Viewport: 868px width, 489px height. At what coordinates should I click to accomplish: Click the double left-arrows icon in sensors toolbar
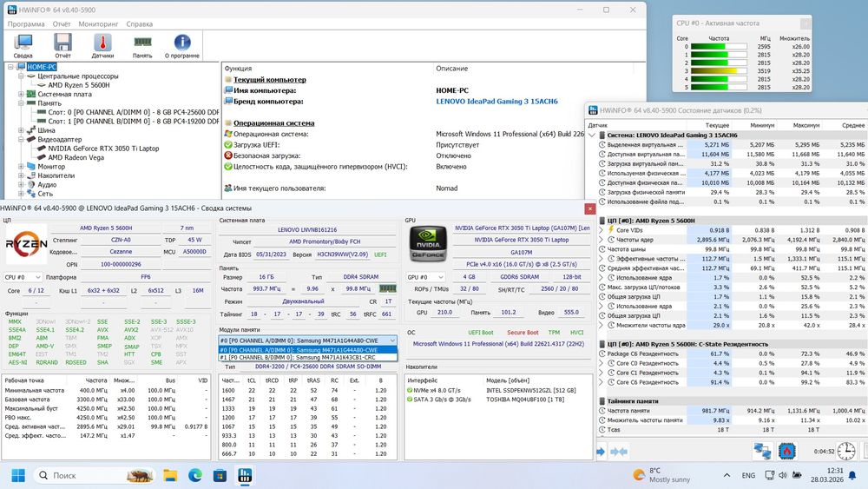(x=619, y=452)
